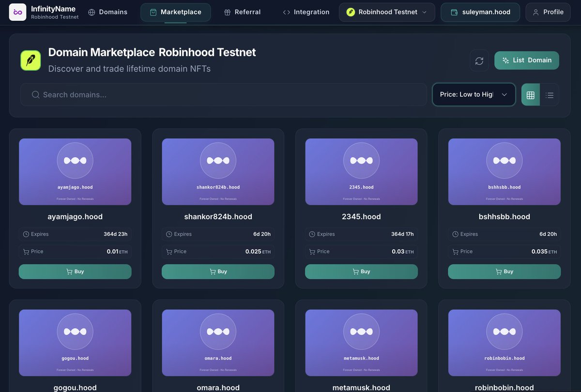Viewport: 581px width, 392px height.
Task: Click the large Robinhood feather logo beside heading
Action: tap(31, 60)
